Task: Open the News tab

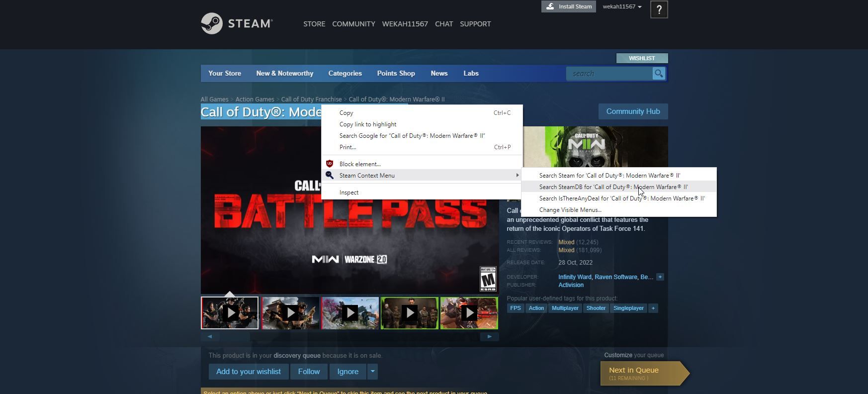Action: click(x=439, y=74)
